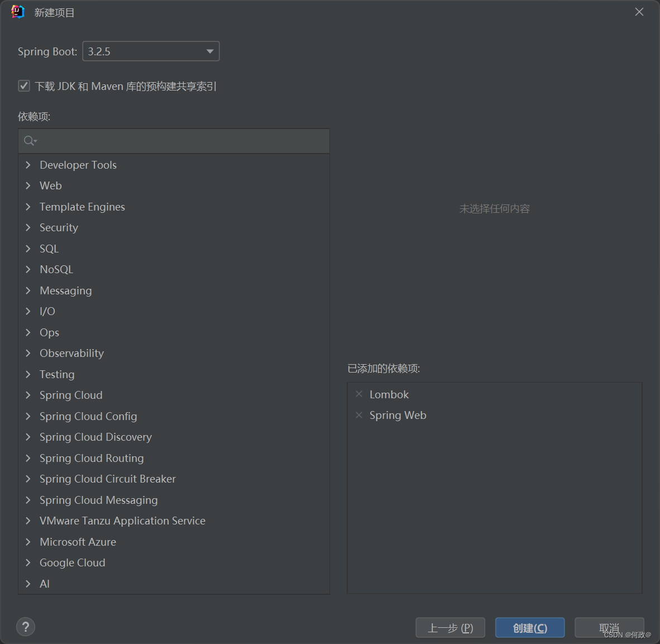Expand the Ops category
660x644 pixels.
click(28, 332)
